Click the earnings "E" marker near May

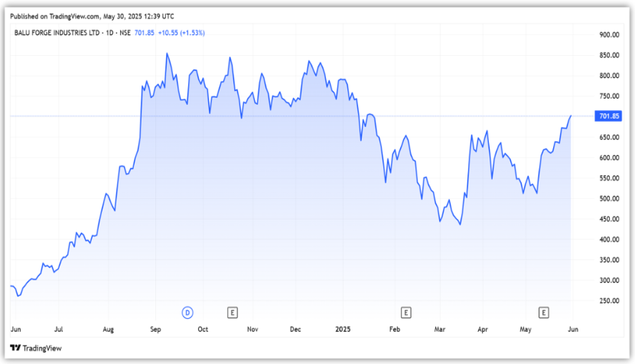543,312
